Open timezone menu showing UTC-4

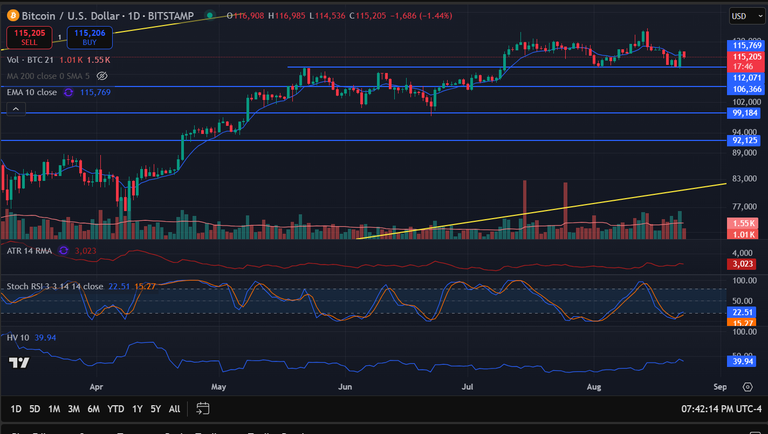pos(721,409)
